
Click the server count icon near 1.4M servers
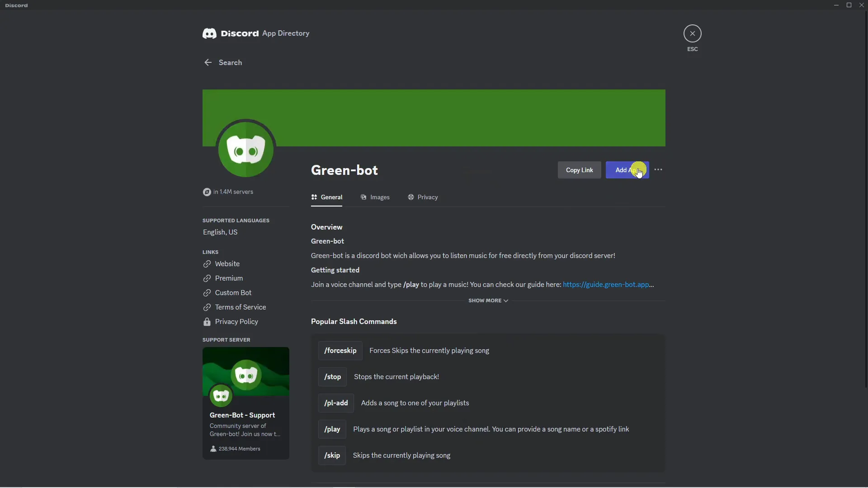pos(207,192)
